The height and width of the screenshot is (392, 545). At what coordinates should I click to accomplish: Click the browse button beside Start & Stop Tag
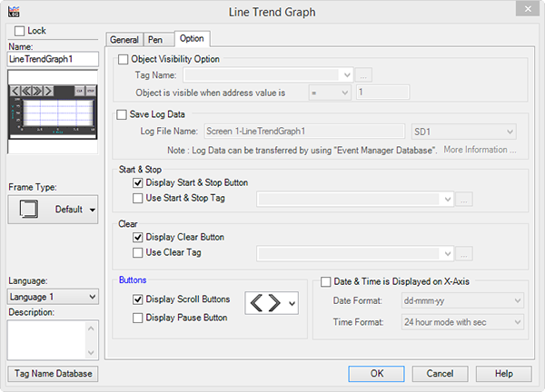464,200
